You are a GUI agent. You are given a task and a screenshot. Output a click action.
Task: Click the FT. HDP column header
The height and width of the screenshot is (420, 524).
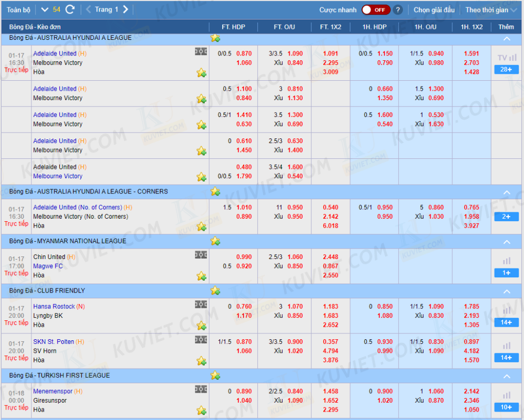click(233, 27)
